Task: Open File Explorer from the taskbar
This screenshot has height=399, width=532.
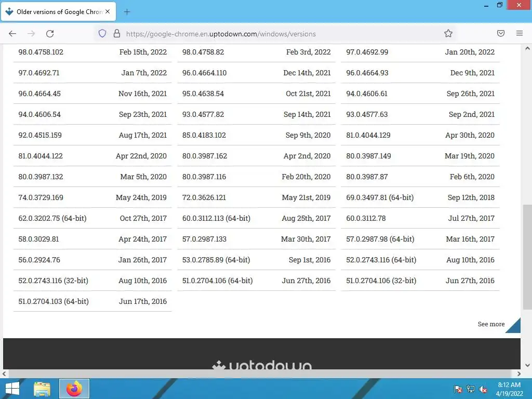Action: [42, 389]
